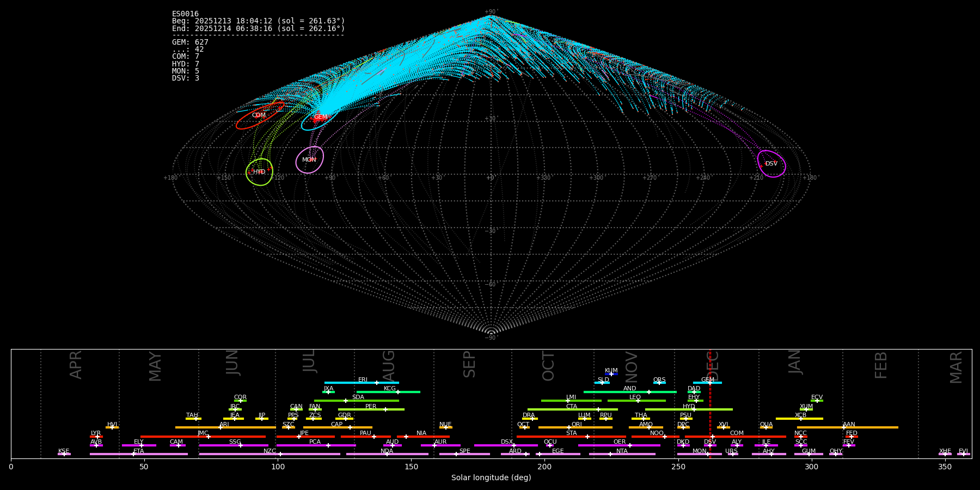Viewport: 980px width, 490px height.
Task: Click the LYR bar on the timeline
Action: click(x=96, y=437)
